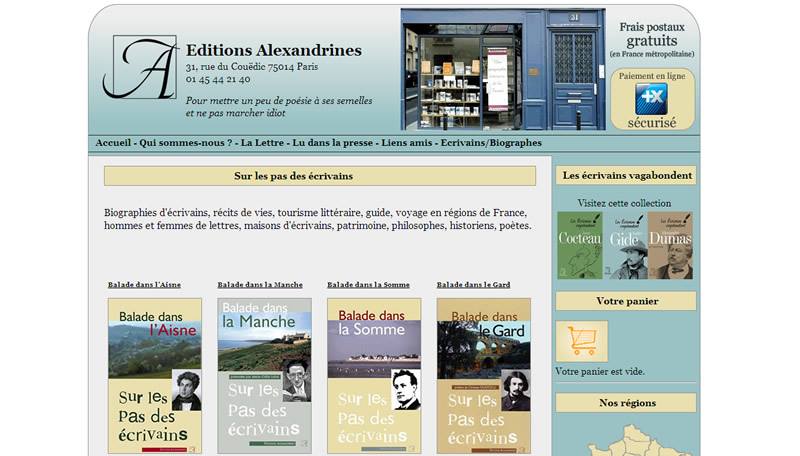This screenshot has height=456, width=800.
Task: Open the la Manche book cover
Action: pos(264,376)
